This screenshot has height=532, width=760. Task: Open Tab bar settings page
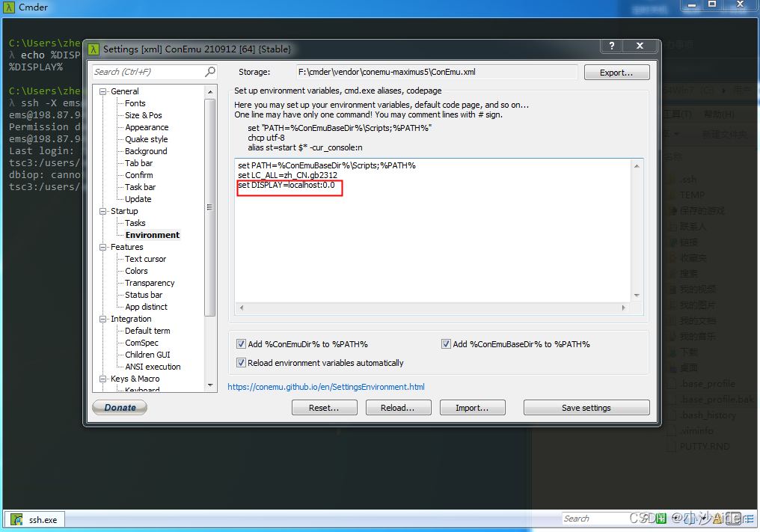pos(138,163)
